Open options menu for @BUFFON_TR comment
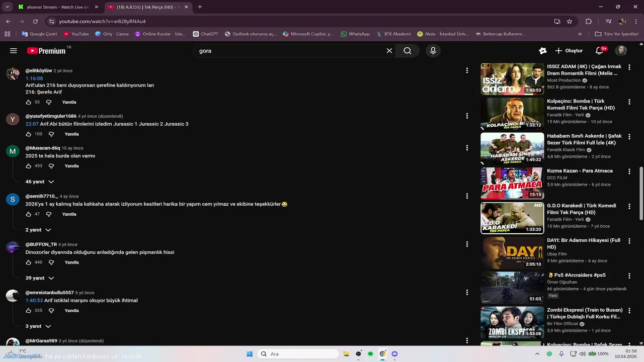The height and width of the screenshot is (362, 644). coord(467,244)
